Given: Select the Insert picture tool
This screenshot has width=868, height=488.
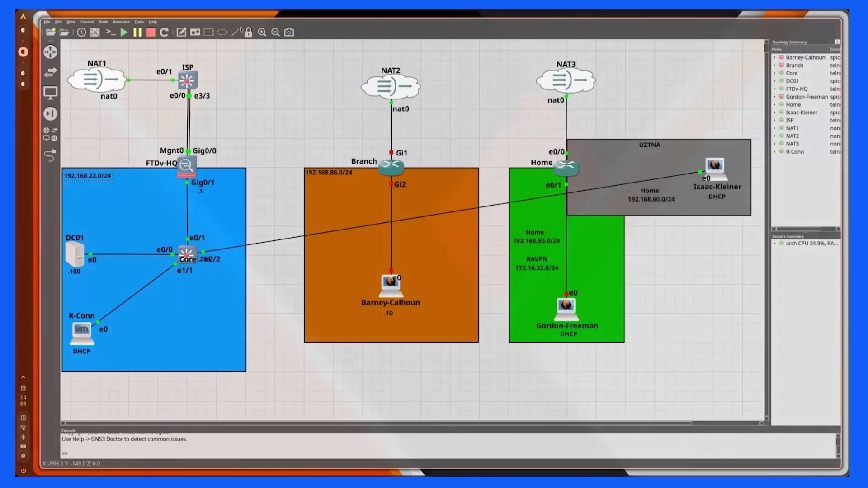Looking at the screenshot, I should pyautogui.click(x=195, y=32).
